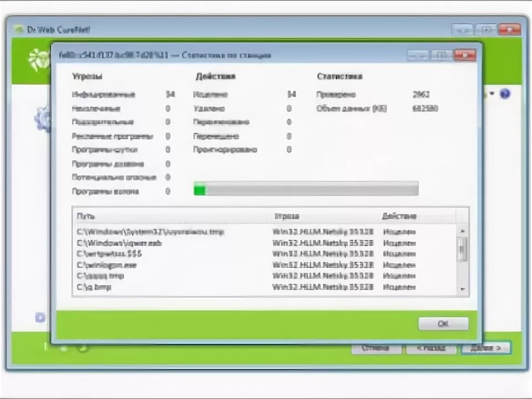Click the Отмена button in the CureNet window
Image resolution: width=532 pixels, height=399 pixels.
pos(376,348)
